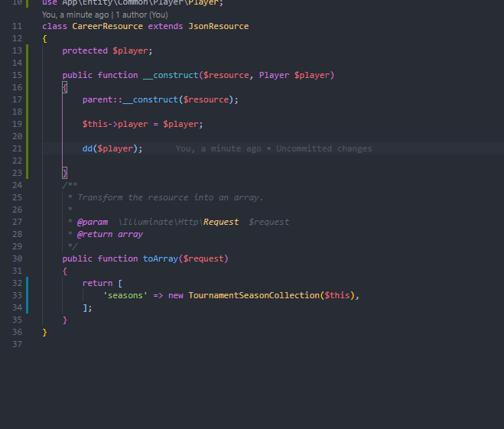The image size is (504, 429).
Task: Click the "@return array" docblock line
Action: tap(110, 234)
